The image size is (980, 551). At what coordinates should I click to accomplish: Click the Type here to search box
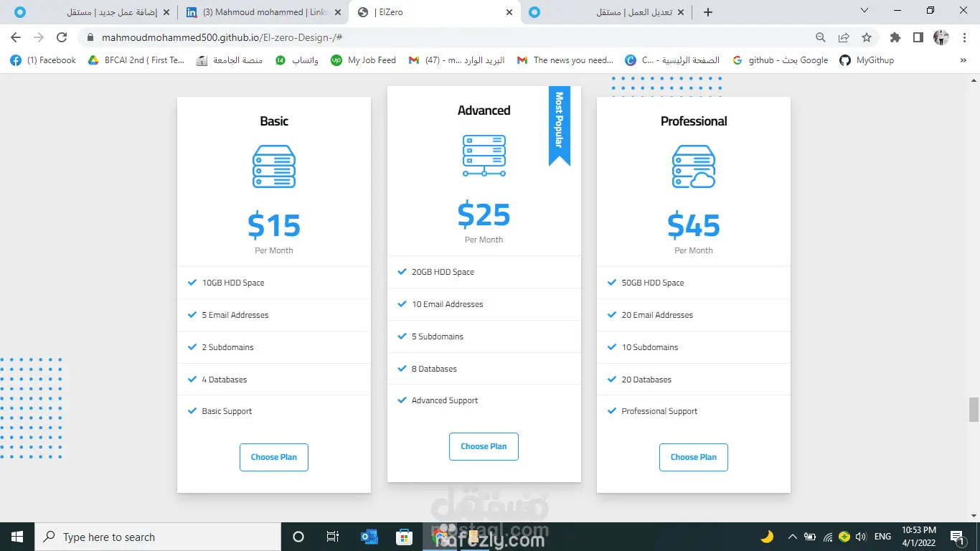click(x=158, y=537)
